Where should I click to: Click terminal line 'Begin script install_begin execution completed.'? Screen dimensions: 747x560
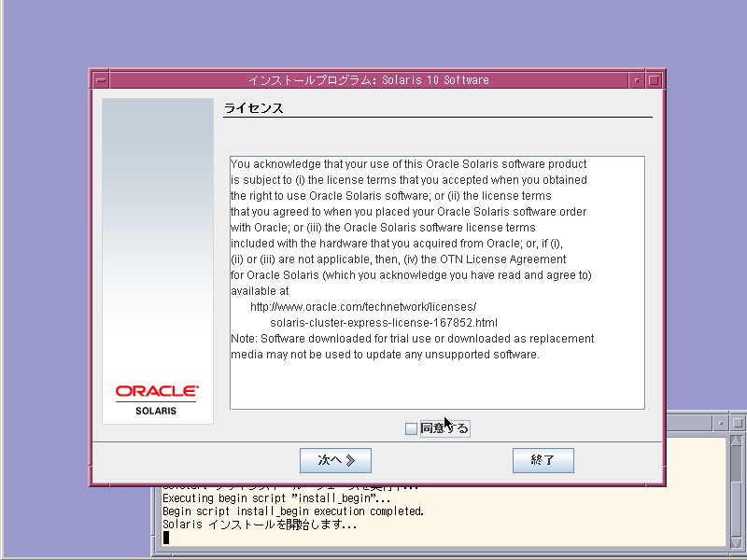[293, 511]
